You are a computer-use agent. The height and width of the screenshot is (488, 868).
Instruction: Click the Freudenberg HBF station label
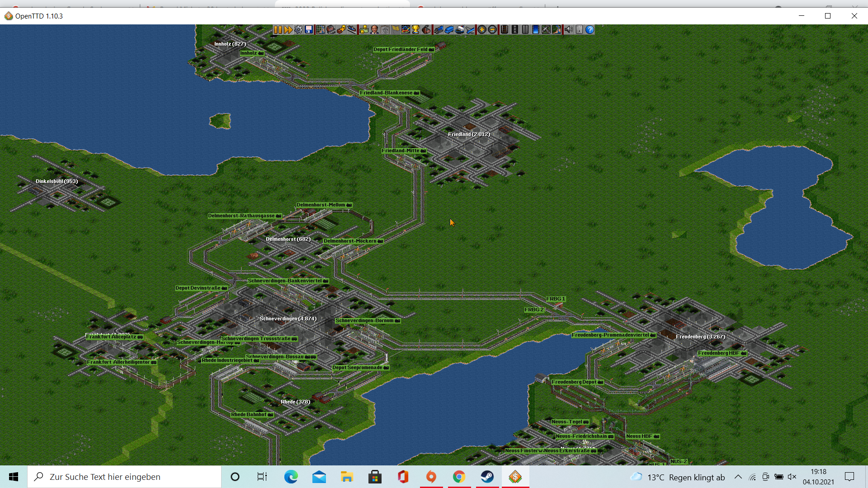[722, 353]
